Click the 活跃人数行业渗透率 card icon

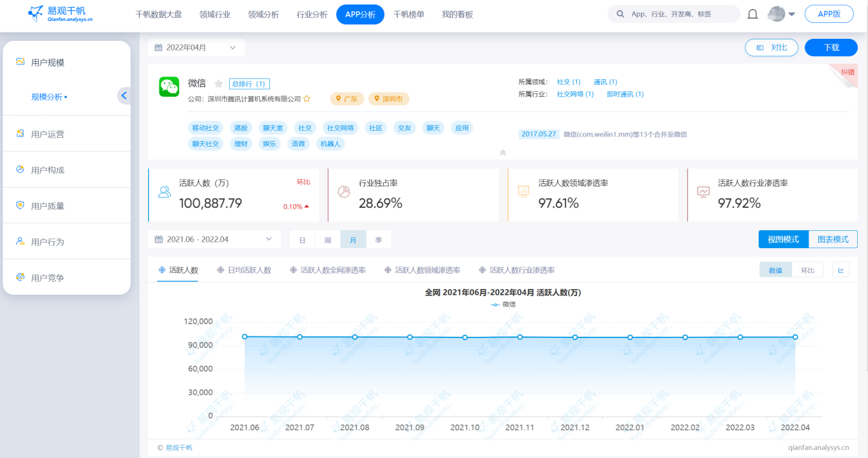703,191
